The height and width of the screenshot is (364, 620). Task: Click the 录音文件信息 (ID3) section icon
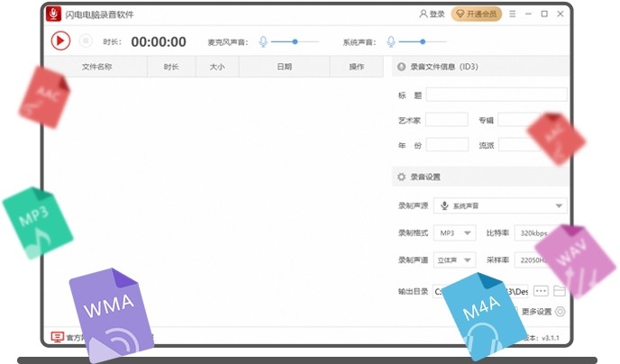pyautogui.click(x=401, y=67)
